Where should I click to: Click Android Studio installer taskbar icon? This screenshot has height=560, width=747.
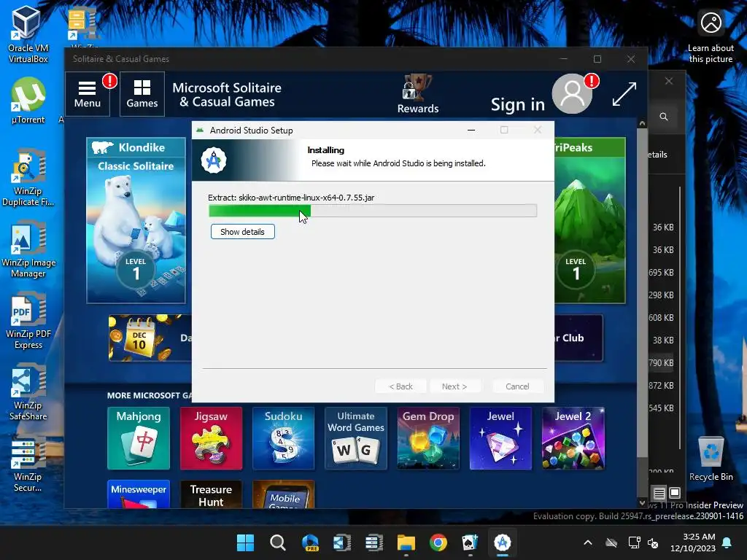click(x=502, y=542)
